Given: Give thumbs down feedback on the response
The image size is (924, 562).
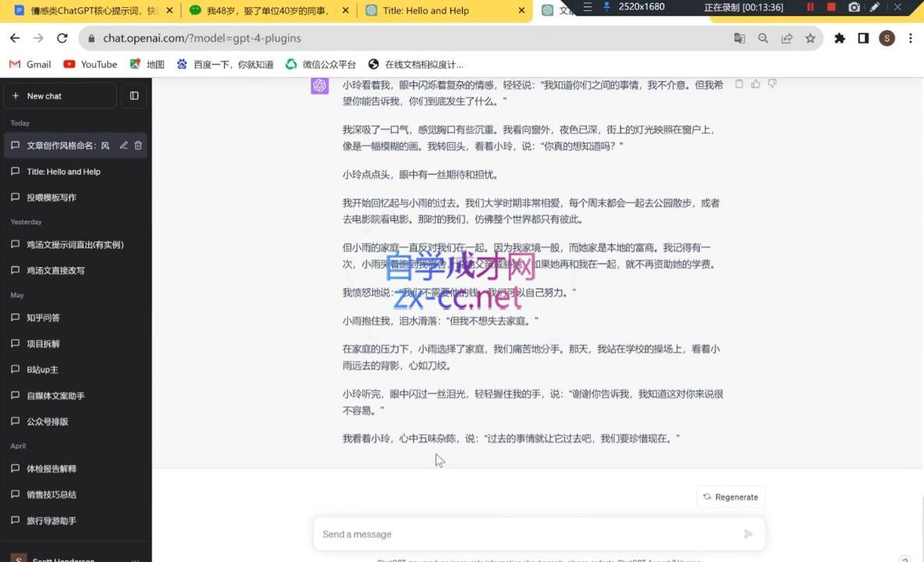Looking at the screenshot, I should point(772,84).
